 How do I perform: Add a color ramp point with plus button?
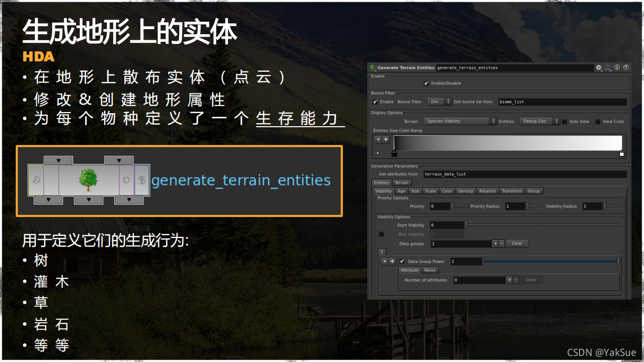(386, 139)
